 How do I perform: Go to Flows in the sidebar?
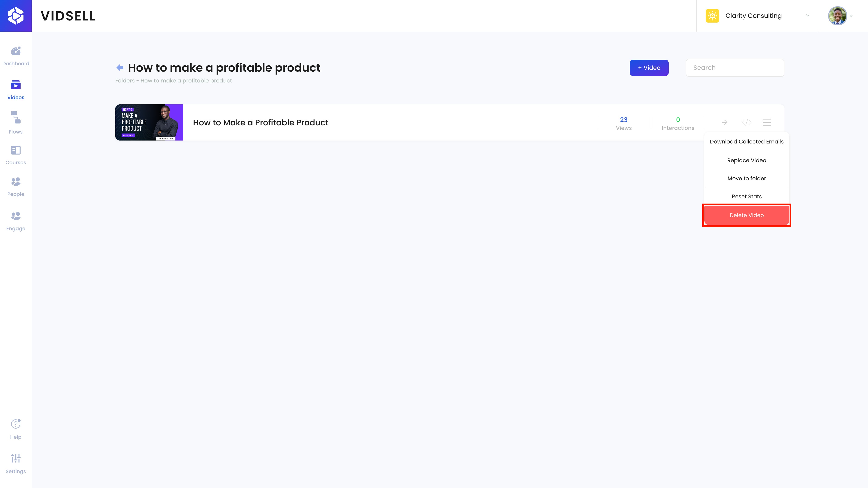(16, 117)
